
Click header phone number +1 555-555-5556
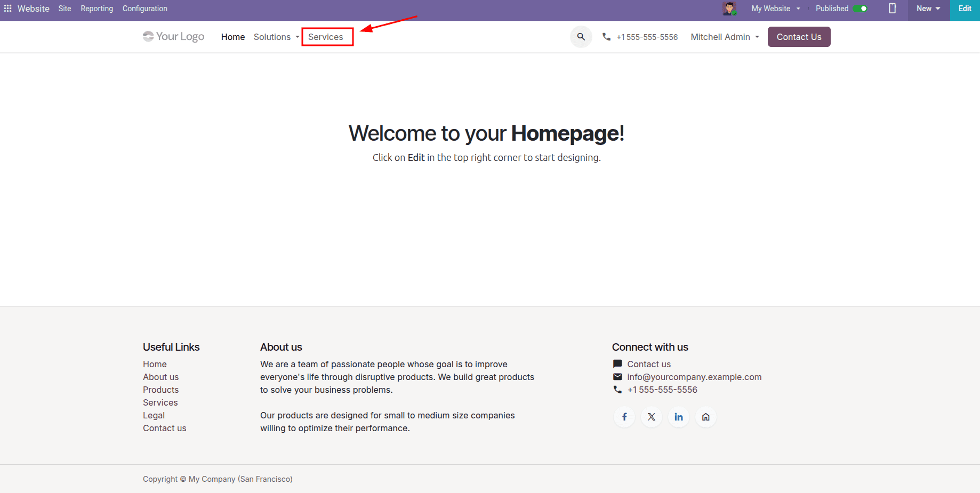(x=647, y=37)
